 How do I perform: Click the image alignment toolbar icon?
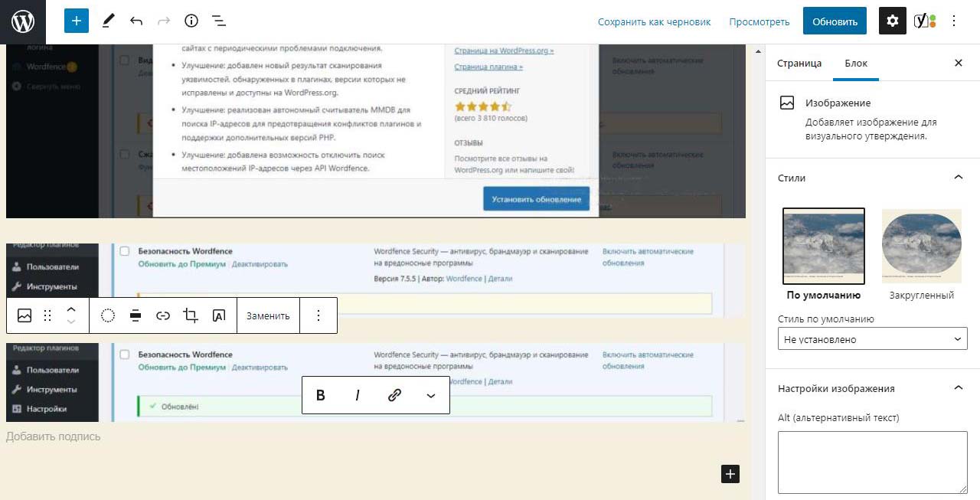click(x=136, y=315)
